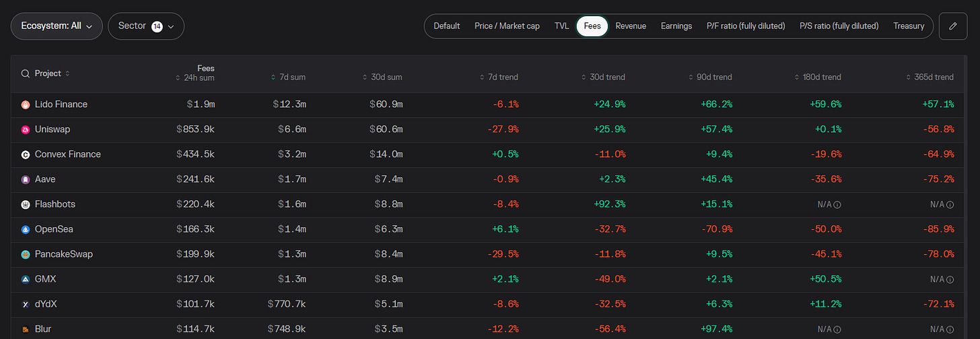Click PancakeSwap 7d trend -29.5%
The height and width of the screenshot is (339, 980).
pyautogui.click(x=501, y=254)
